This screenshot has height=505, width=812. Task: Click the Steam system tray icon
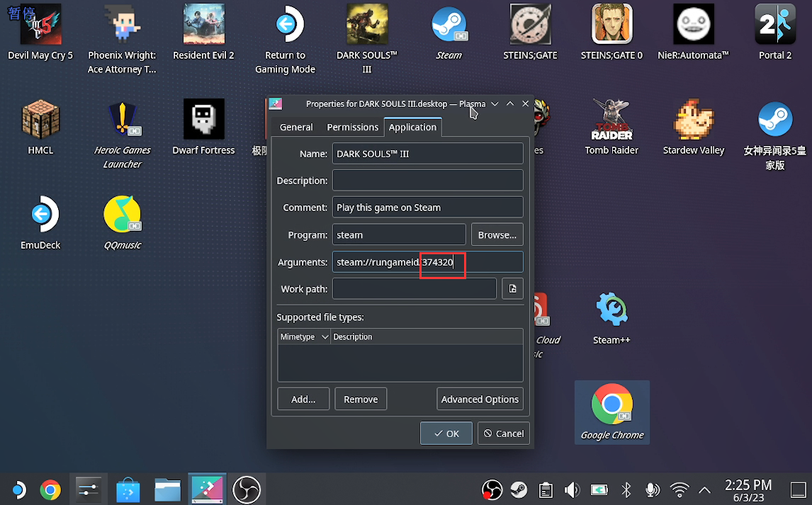519,489
